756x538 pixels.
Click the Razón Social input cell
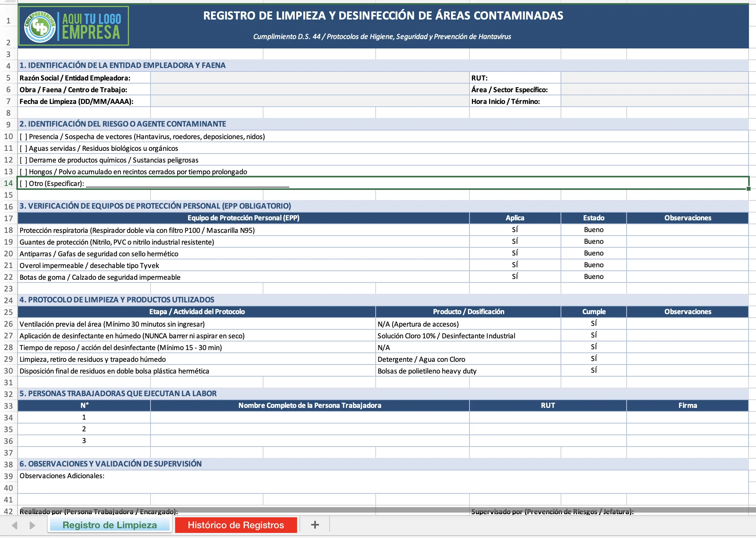[310, 78]
